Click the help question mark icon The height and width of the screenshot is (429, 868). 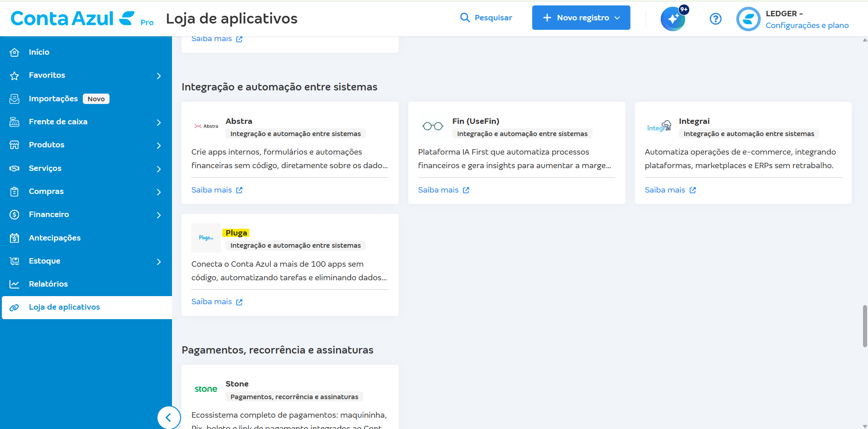click(x=715, y=19)
